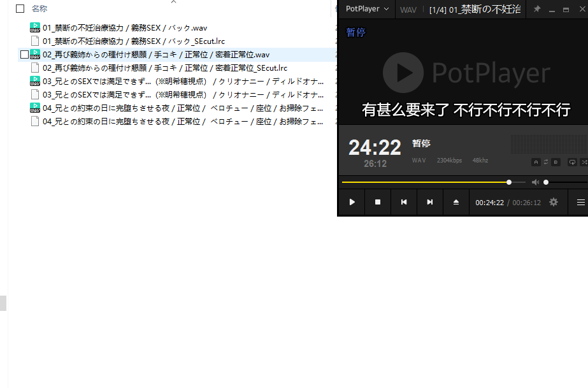Enable shuffle playback mode

tap(585, 162)
